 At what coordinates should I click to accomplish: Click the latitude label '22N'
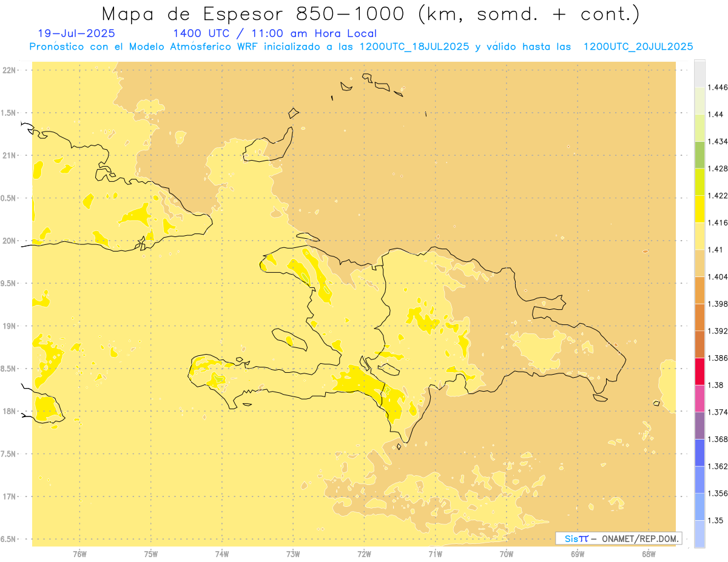[x=9, y=70]
